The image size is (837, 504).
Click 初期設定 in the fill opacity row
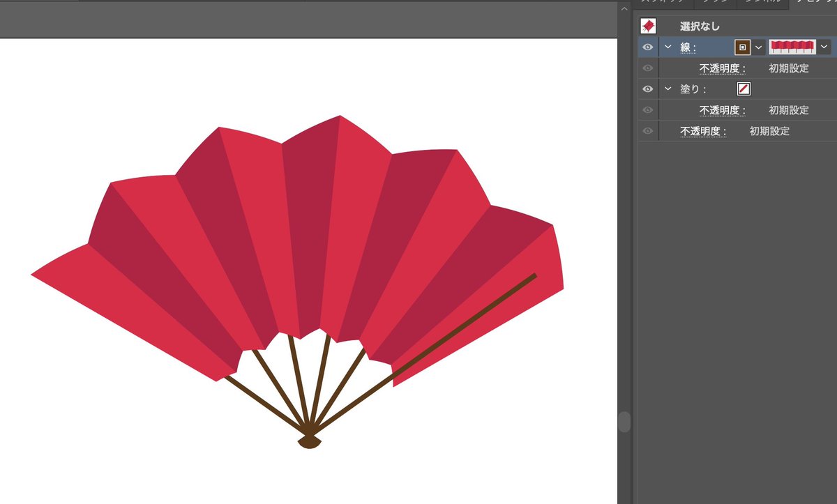click(789, 110)
